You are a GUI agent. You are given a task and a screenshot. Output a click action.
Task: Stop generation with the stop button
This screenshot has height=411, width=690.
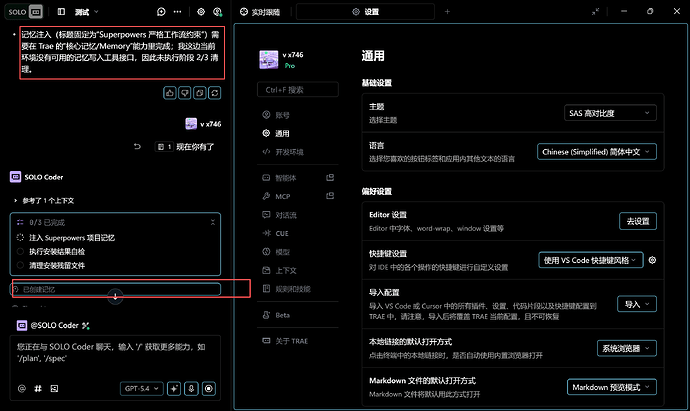209,389
